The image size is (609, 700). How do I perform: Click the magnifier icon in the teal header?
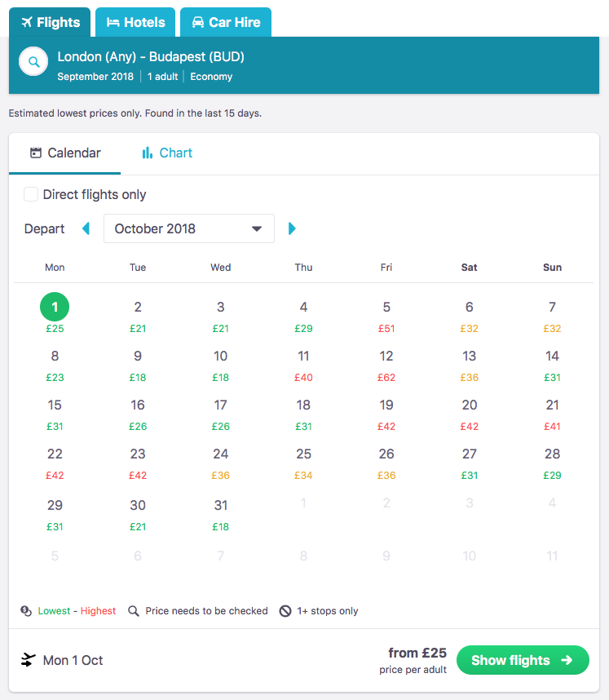33,62
